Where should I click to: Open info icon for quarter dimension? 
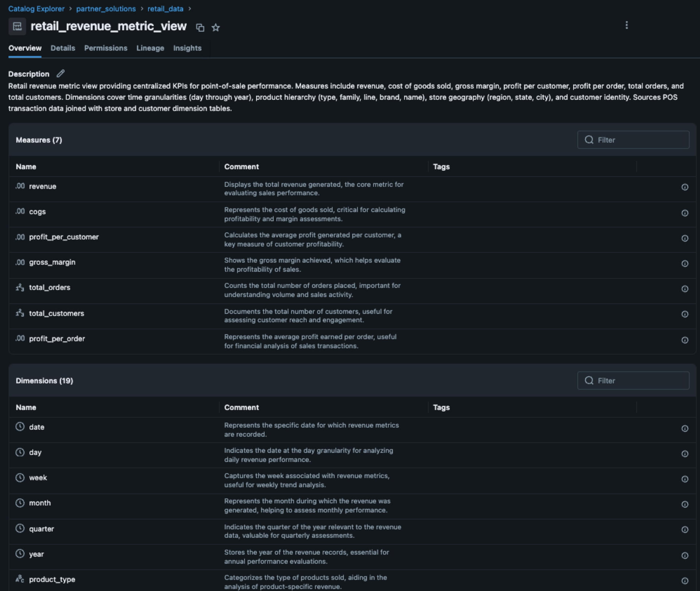(685, 530)
